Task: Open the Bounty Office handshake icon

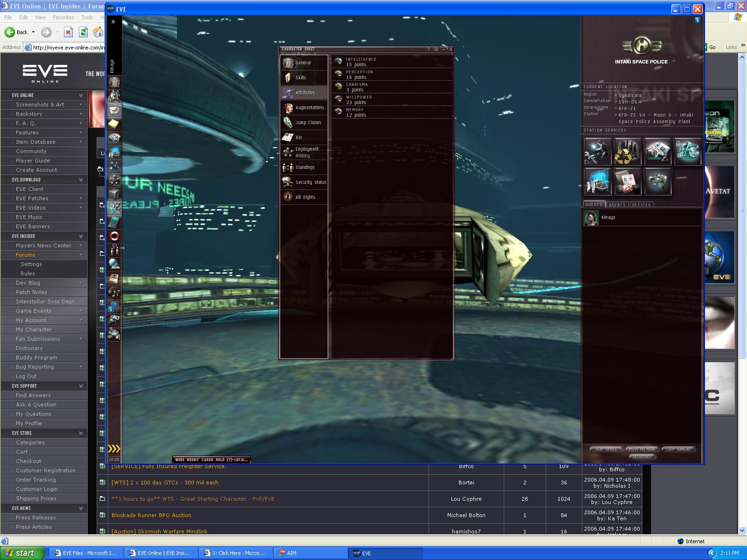Action: (627, 181)
